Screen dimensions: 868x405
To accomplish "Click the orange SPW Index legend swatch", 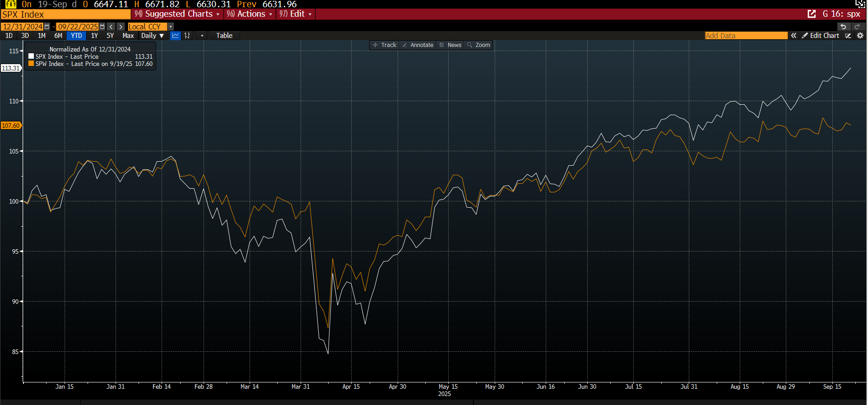I will point(31,64).
